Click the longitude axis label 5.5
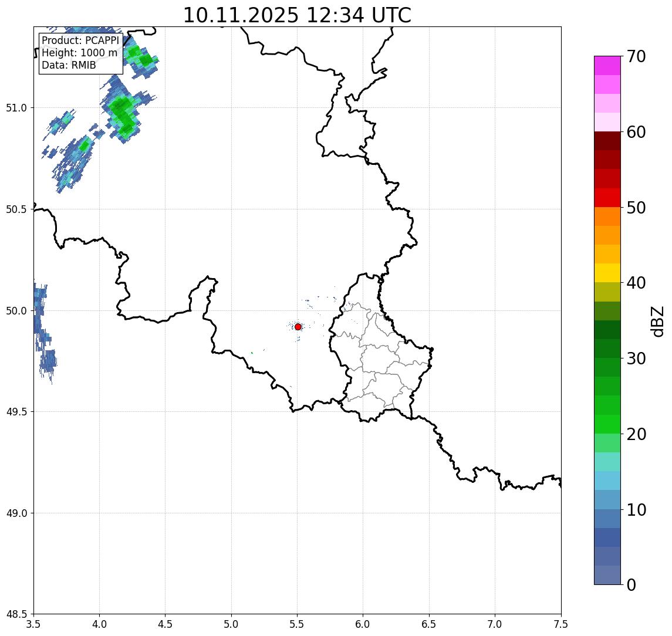 coord(298,624)
